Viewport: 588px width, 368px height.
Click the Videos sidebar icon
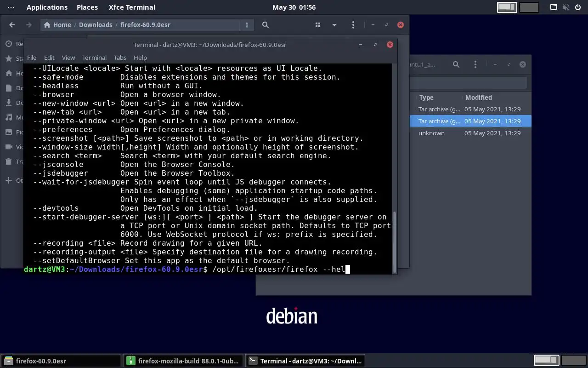click(9, 147)
